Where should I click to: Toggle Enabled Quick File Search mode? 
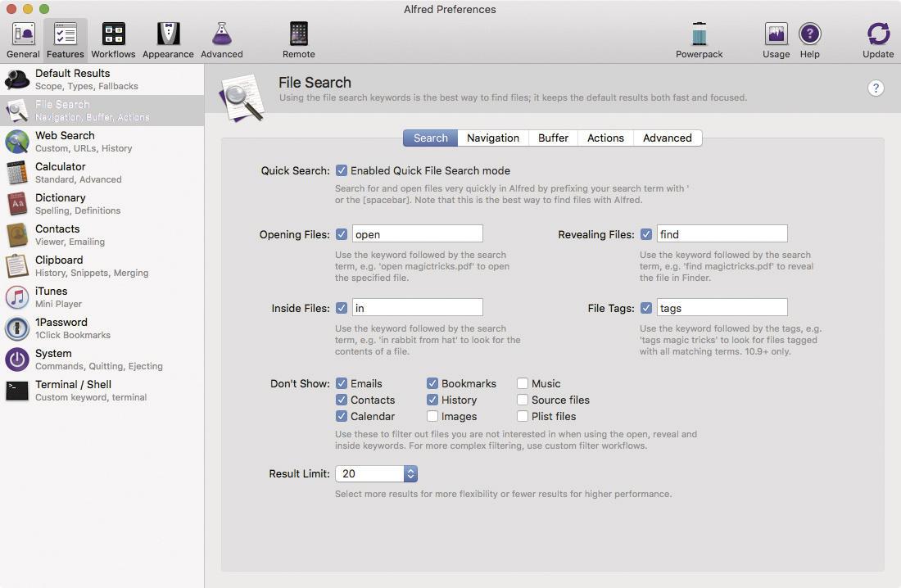pyautogui.click(x=342, y=170)
